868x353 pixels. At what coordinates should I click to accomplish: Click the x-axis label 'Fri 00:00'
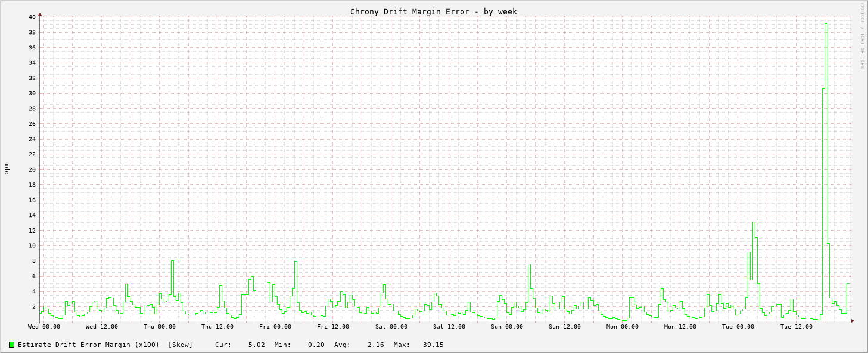[x=275, y=326]
